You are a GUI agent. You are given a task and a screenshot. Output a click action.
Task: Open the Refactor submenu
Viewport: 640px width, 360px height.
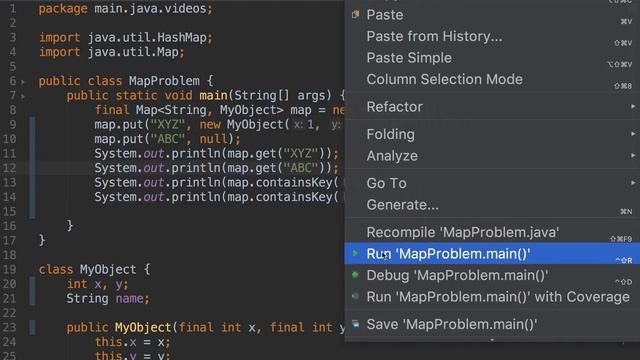(492, 107)
